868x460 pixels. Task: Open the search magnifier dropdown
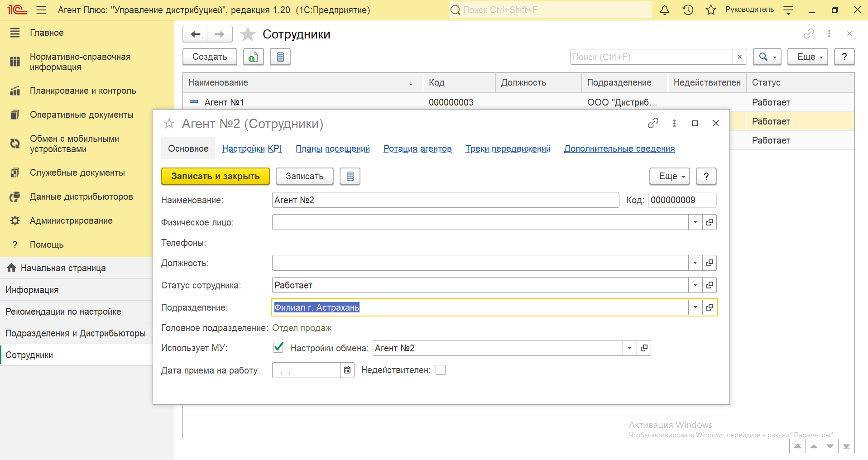pos(767,57)
